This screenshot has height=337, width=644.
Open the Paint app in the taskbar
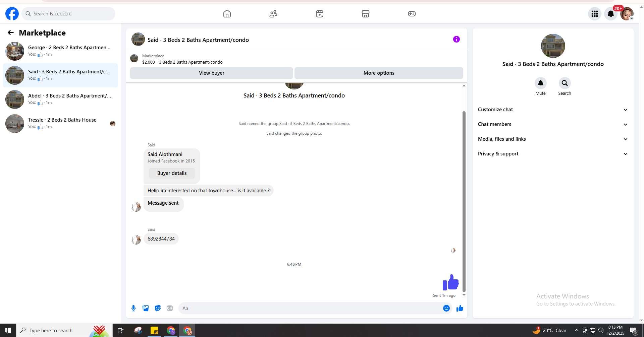[x=138, y=330]
